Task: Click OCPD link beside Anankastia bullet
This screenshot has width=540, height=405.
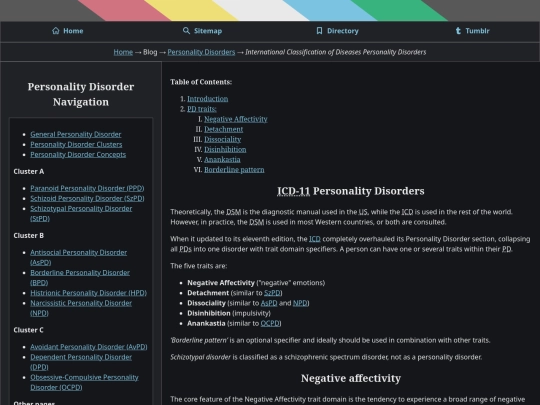Action: [x=270, y=323]
